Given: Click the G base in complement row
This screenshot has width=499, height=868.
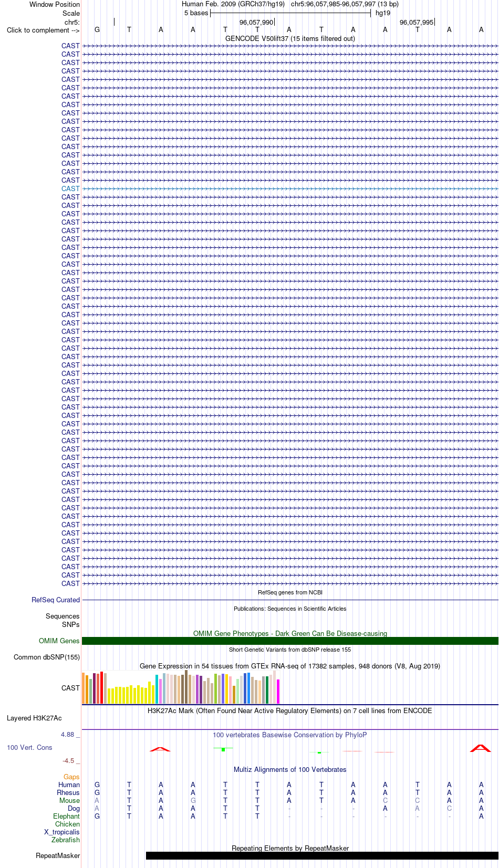Looking at the screenshot, I should (97, 30).
